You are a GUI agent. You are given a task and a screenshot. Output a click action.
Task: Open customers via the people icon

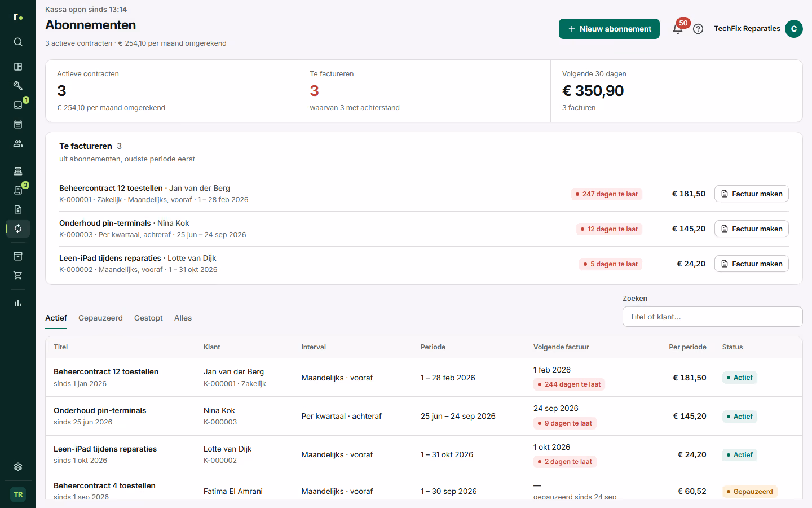[x=18, y=143]
